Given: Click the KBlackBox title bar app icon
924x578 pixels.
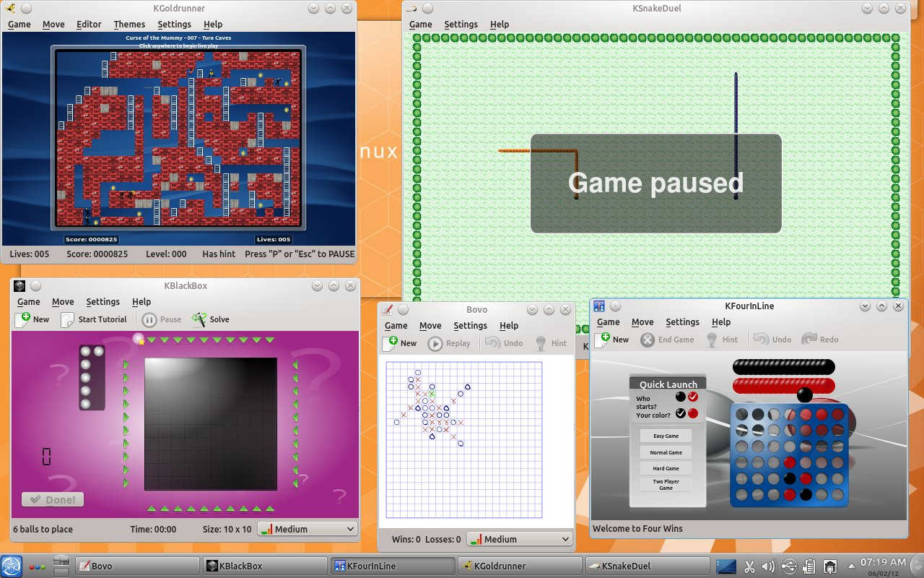Looking at the screenshot, I should point(19,285).
